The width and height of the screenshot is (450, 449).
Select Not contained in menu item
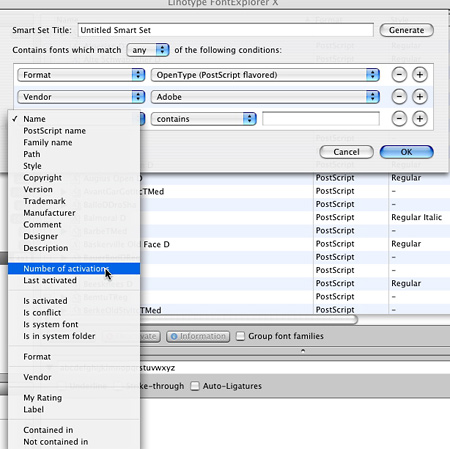coord(74,442)
